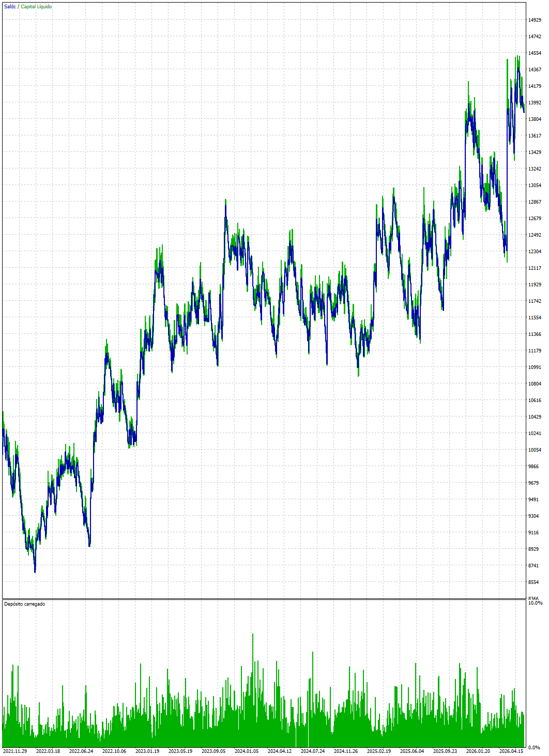This screenshot has height=756, width=549.
Task: Click the 9679 axis label
Action: click(533, 483)
